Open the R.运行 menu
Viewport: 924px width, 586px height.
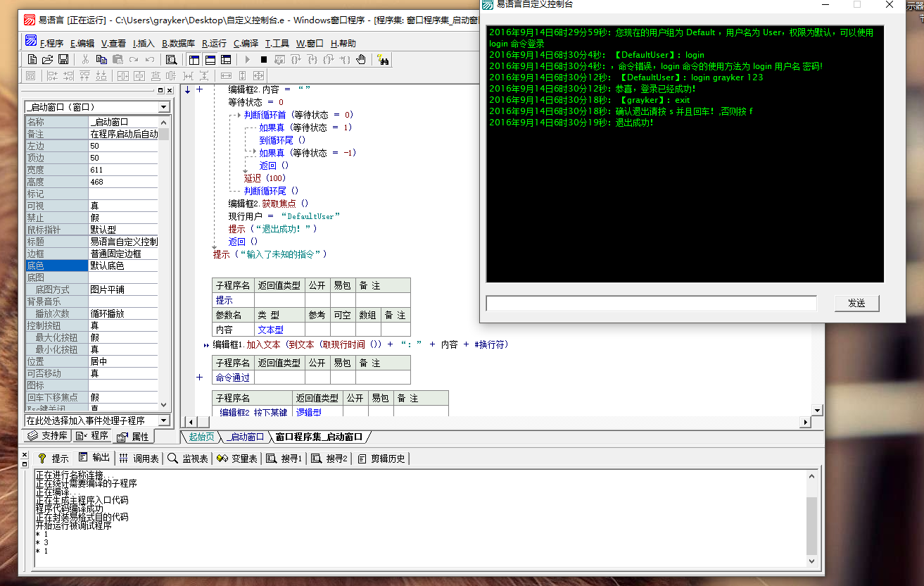click(214, 43)
